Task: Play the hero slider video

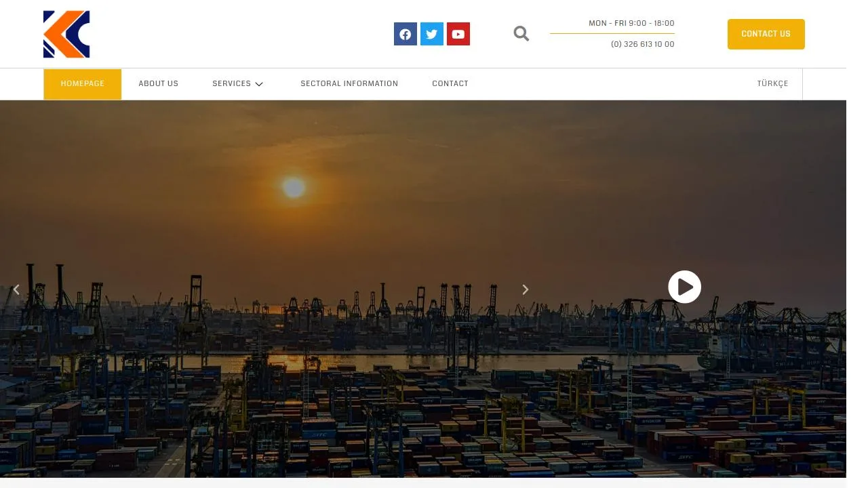Action: coord(685,287)
